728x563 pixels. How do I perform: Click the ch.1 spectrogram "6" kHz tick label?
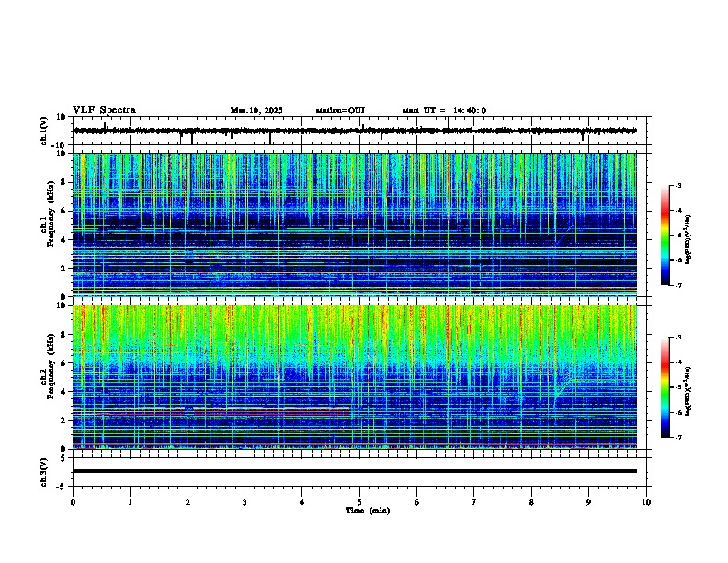pyautogui.click(x=65, y=211)
